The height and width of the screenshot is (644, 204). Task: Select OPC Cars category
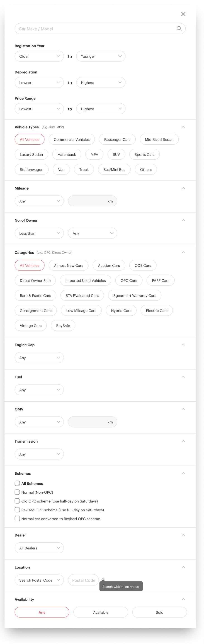[129, 280]
